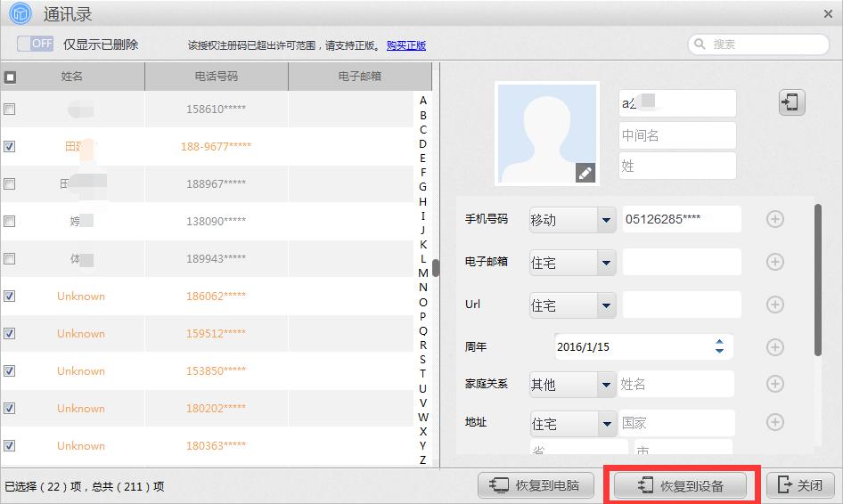Screen dimensions: 843x504
Task: Sort by the 电子邮箱 column header
Action: 360,77
